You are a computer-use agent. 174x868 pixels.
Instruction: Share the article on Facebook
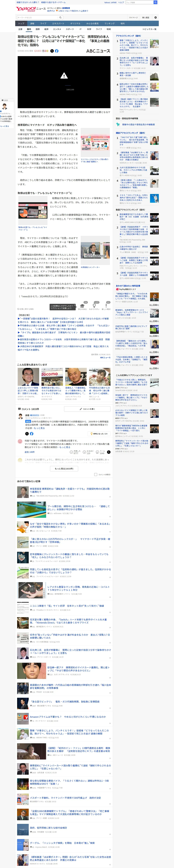(56, 51)
